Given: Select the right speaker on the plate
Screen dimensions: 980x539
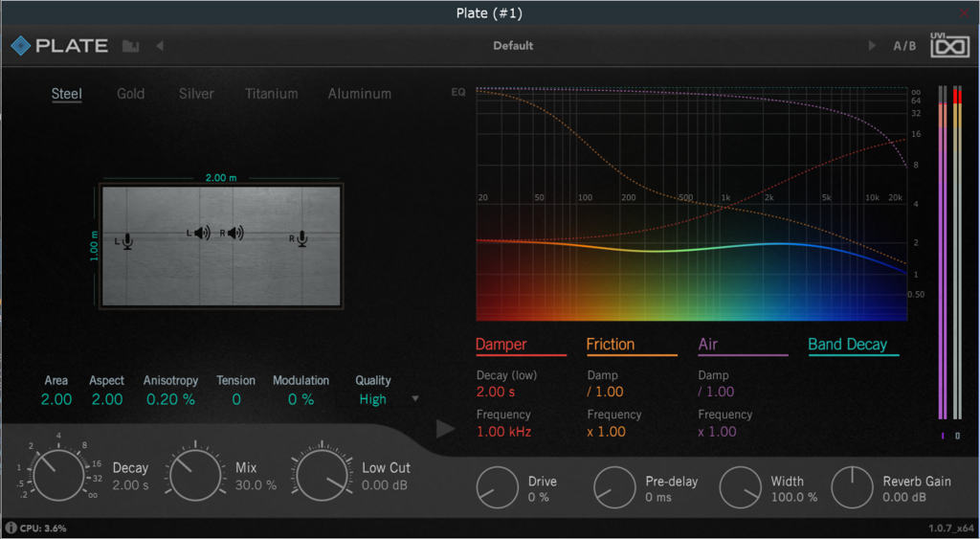Looking at the screenshot, I should pos(235,234).
